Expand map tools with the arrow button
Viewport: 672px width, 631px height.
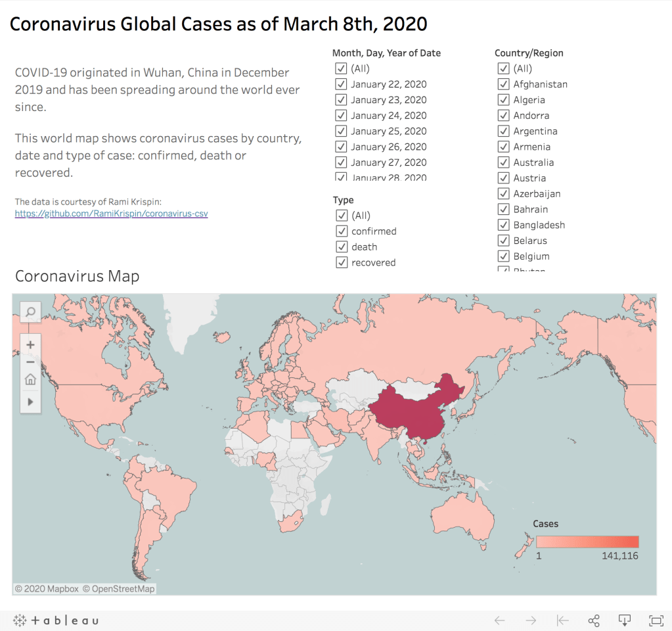(x=30, y=401)
